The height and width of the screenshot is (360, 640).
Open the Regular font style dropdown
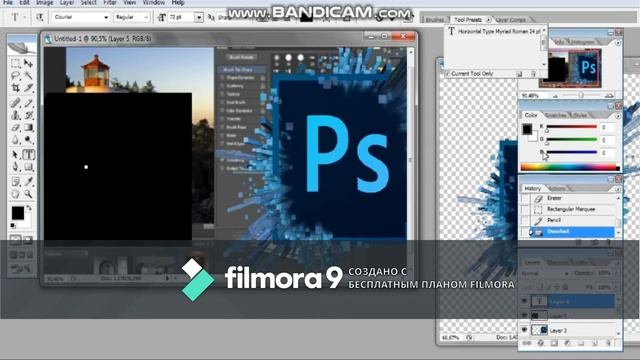146,17
